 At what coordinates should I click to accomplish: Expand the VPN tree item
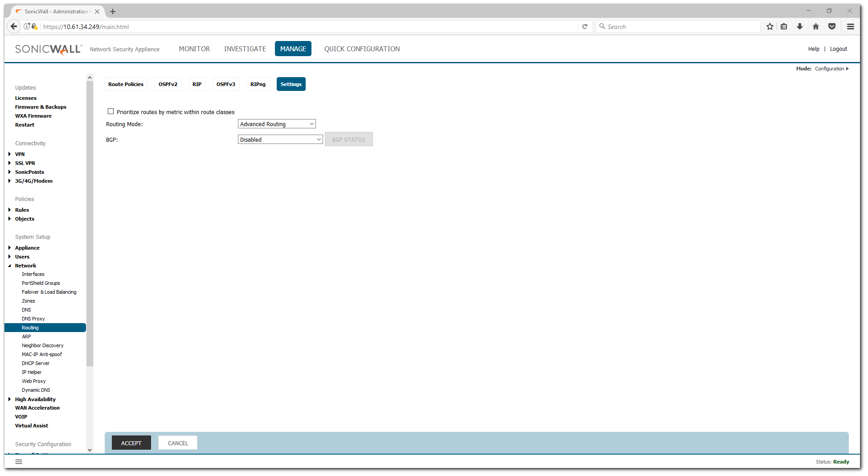(9, 154)
